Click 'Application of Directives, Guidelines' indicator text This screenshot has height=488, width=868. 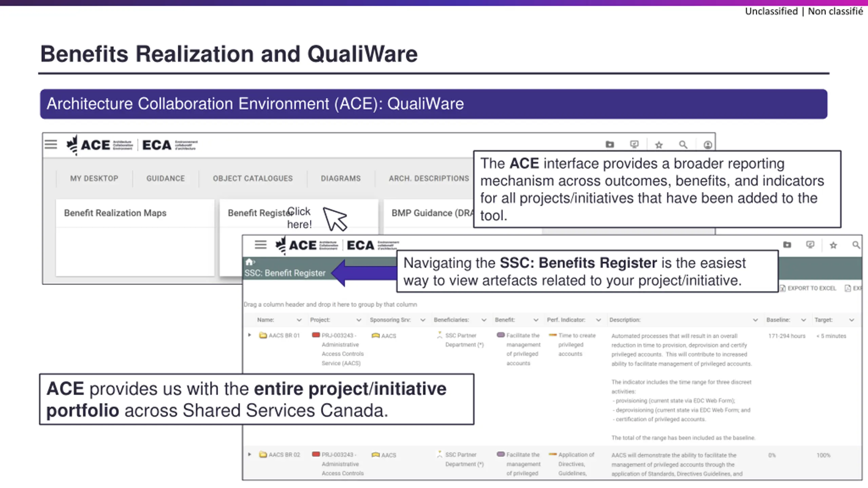point(576,464)
